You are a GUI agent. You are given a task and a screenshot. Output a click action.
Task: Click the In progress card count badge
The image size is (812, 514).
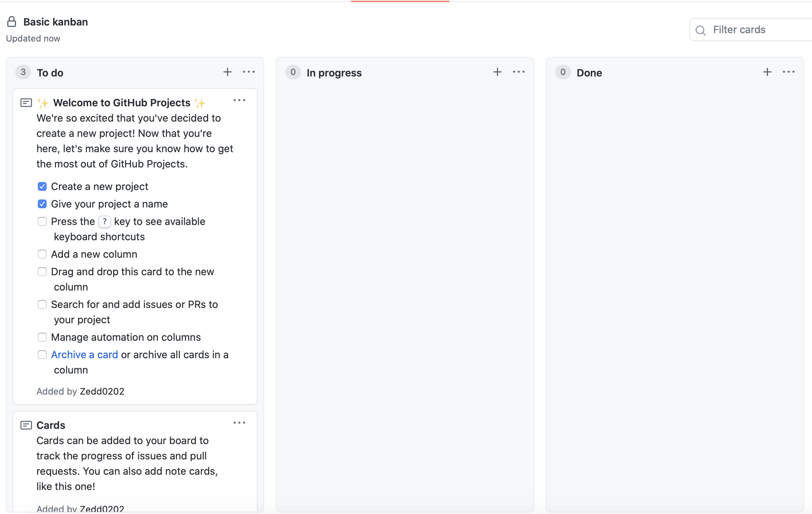pos(293,72)
